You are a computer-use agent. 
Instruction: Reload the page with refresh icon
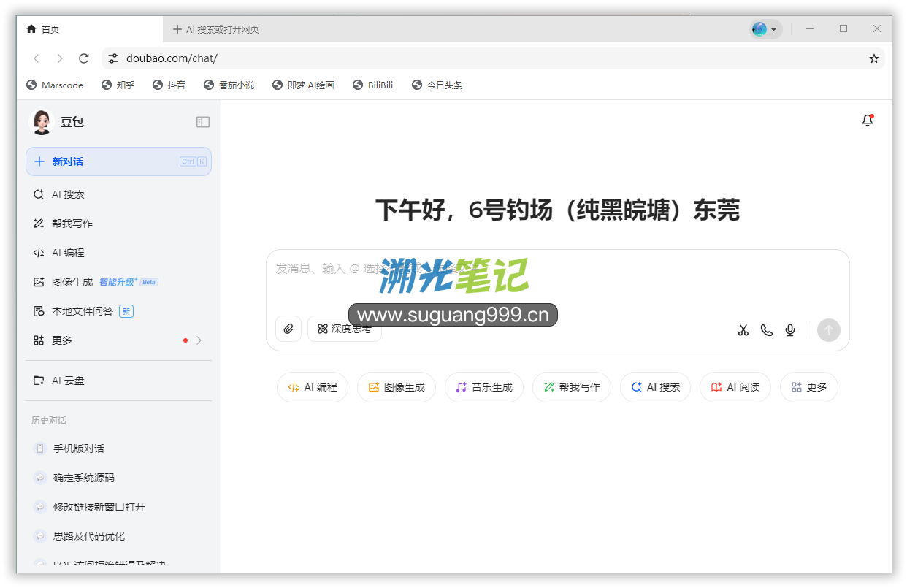(84, 58)
